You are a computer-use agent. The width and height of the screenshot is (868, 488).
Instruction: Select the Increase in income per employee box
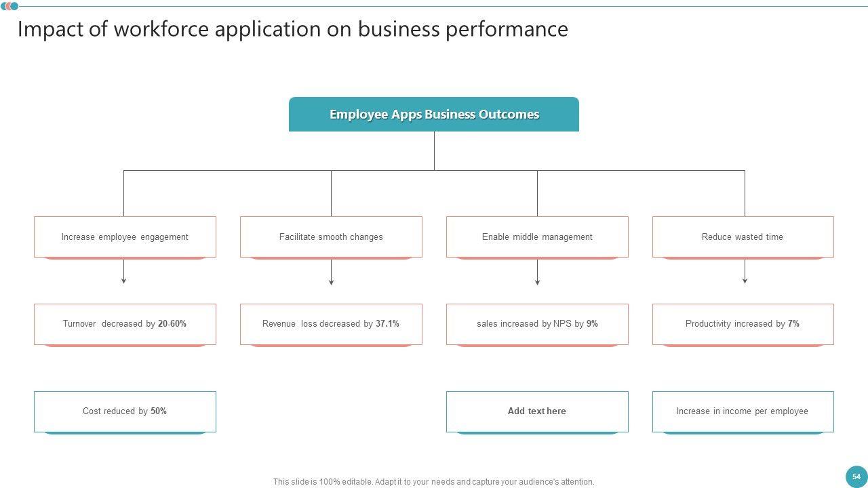pos(743,411)
